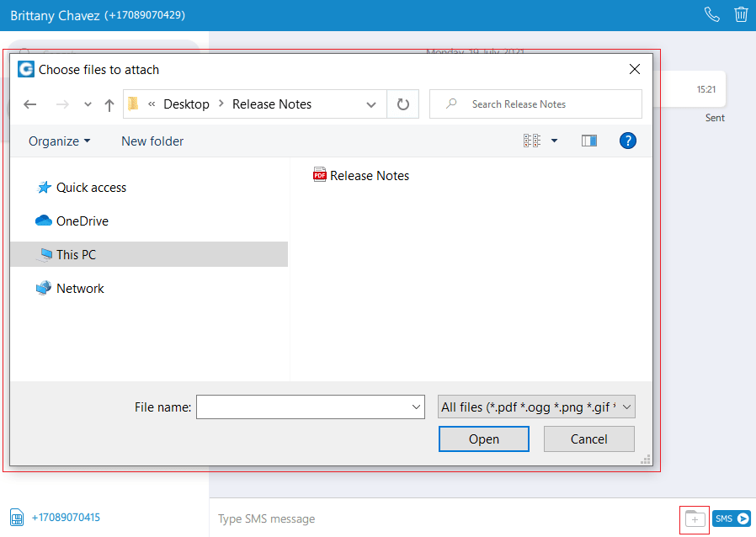Expand the address bar history dropdown

point(370,104)
